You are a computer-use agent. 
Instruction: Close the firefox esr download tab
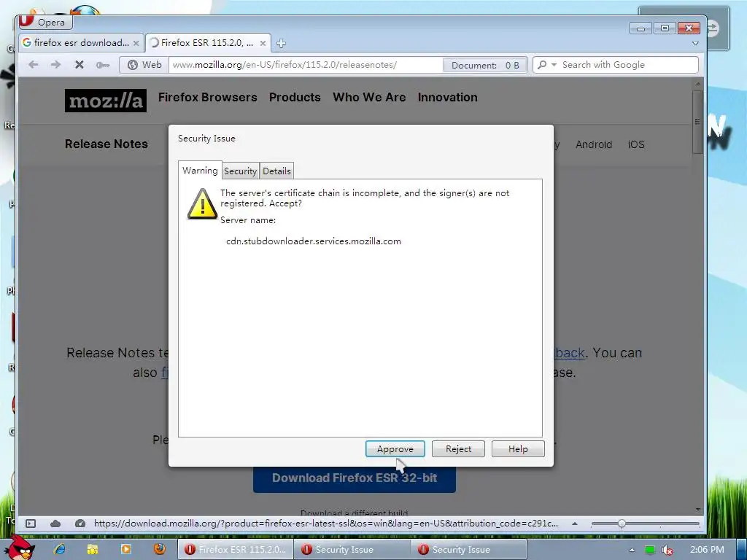tap(136, 43)
